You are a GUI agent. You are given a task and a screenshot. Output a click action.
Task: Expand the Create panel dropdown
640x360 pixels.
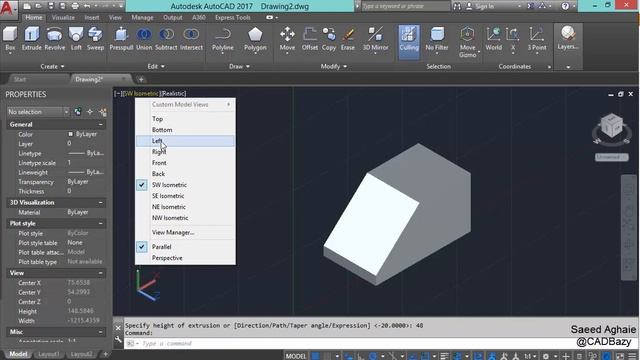click(52, 66)
